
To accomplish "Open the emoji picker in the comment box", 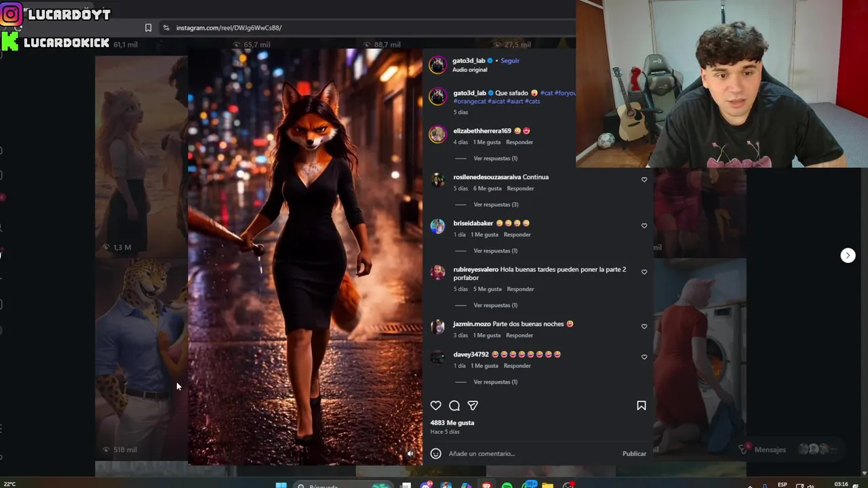I will point(436,453).
